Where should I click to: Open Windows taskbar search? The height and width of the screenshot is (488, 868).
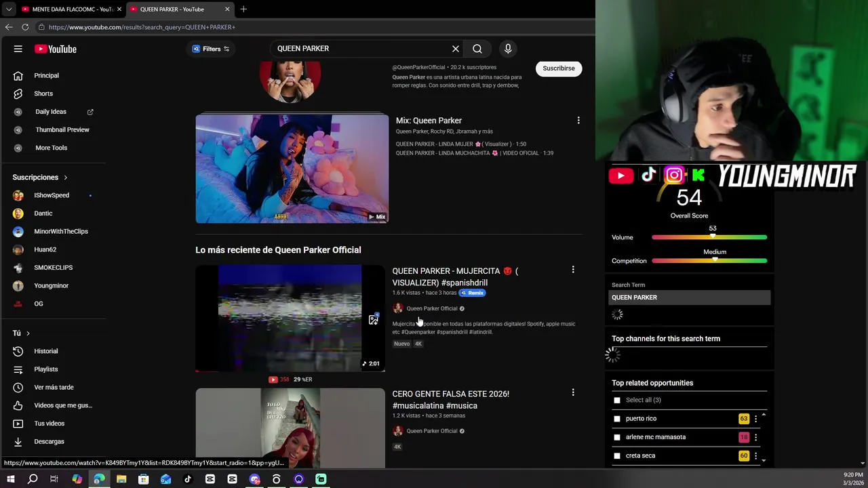click(x=33, y=479)
